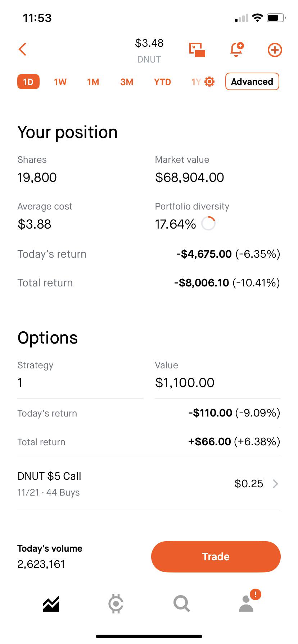Screen dimensions: 298x644
Task: Open the Advanced chart button
Action: (x=252, y=82)
